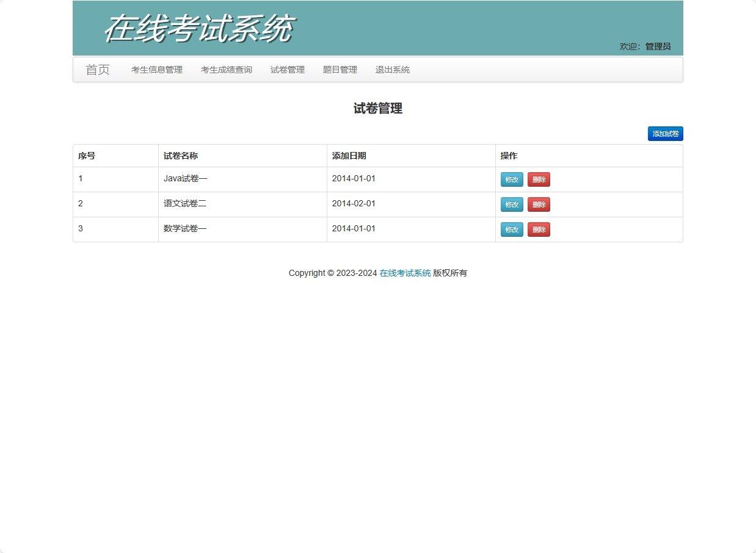Select the 试卷名称 column header

180,156
